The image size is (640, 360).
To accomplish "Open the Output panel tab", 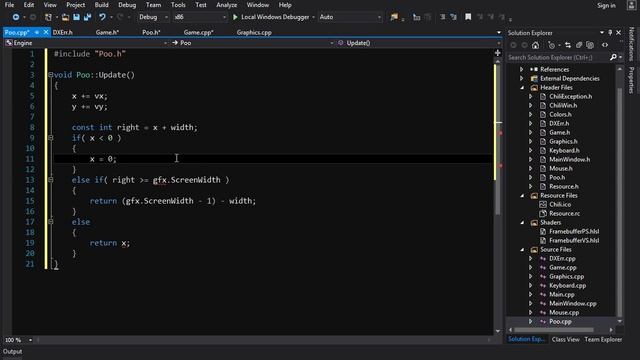I will [x=13, y=352].
